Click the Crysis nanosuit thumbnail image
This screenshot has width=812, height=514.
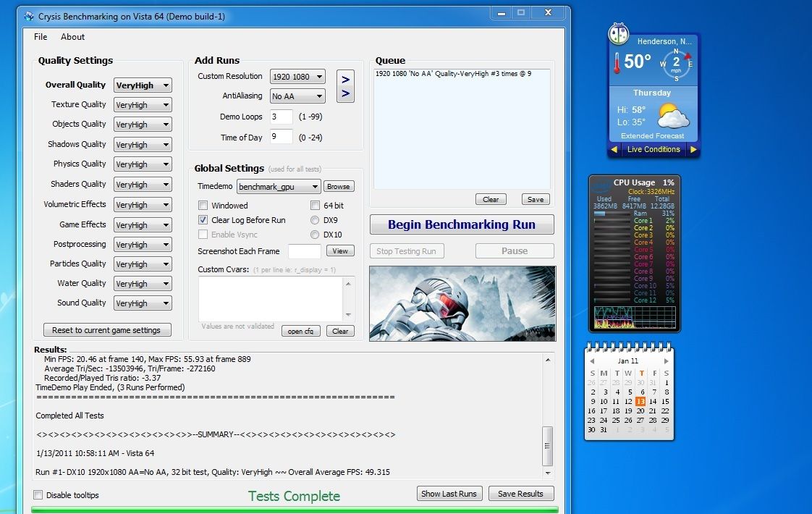point(462,303)
